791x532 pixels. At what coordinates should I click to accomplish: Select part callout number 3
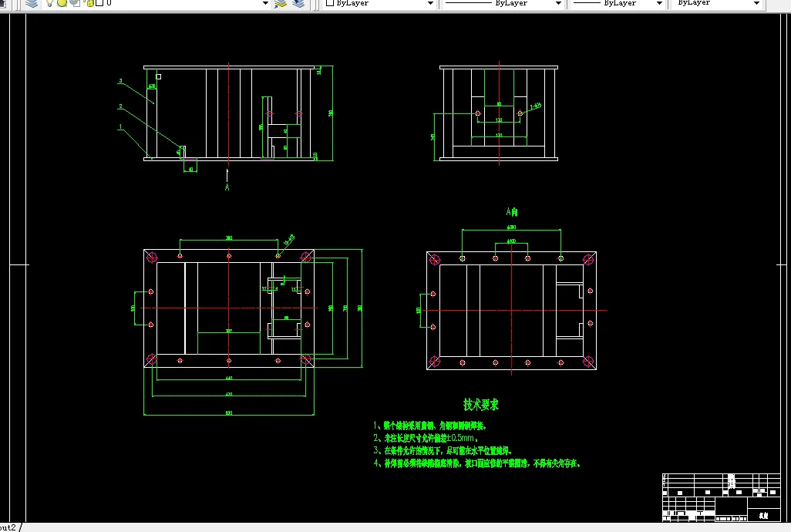(x=120, y=81)
